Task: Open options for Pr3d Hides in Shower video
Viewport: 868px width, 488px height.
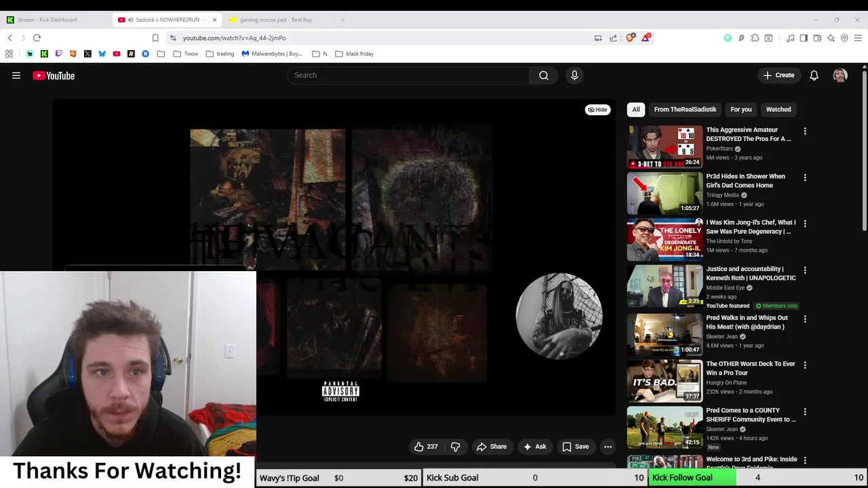Action: coord(805,178)
